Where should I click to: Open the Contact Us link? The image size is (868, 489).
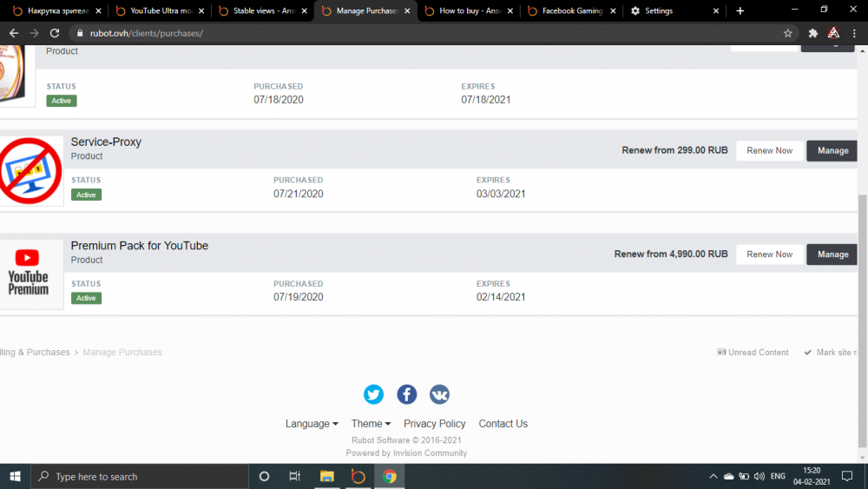tap(503, 424)
